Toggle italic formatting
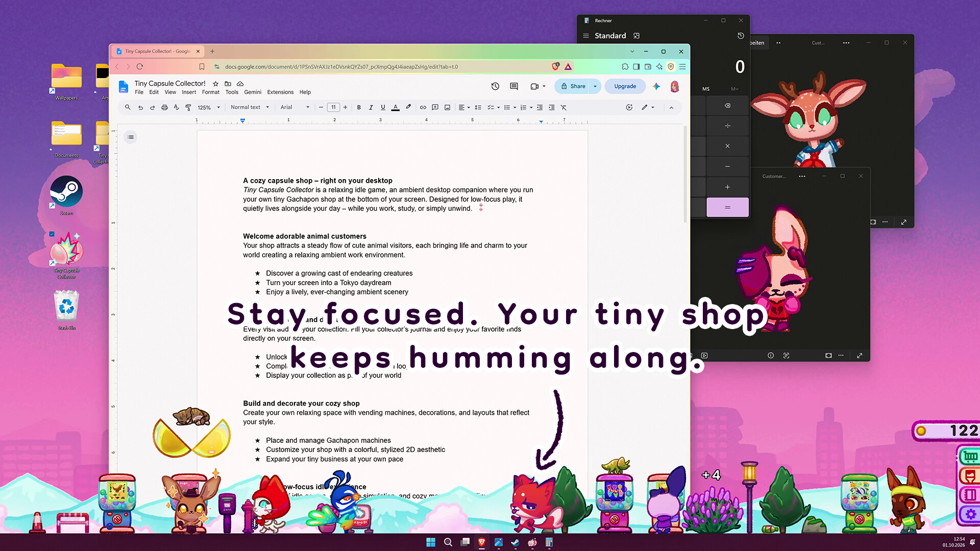Screen dimensions: 980x551 [371, 107]
